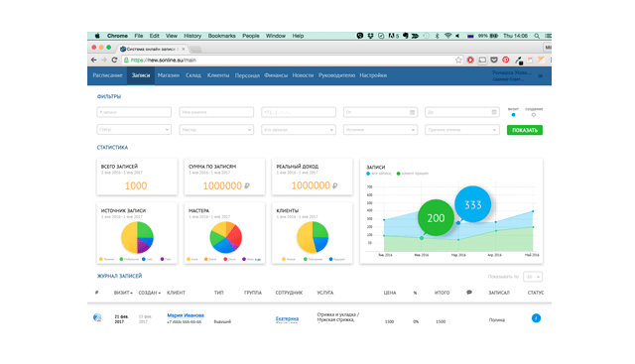Click the Wi-Fi status icon

click(447, 36)
